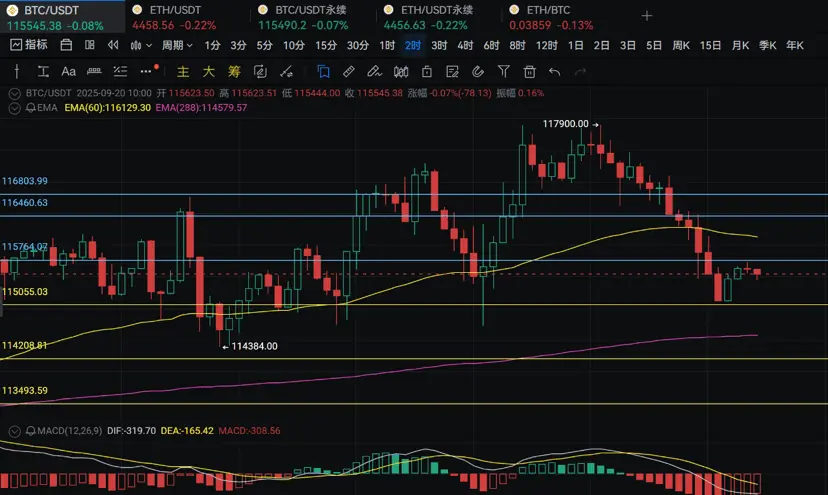Image resolution: width=828 pixels, height=495 pixels.
Task: Select the price range measurement tool
Action: 43,71
